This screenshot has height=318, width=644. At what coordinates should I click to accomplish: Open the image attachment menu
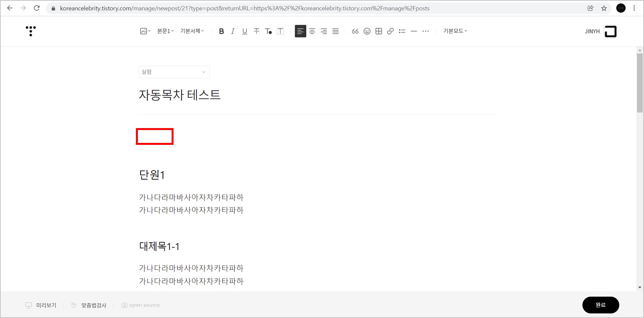point(145,31)
